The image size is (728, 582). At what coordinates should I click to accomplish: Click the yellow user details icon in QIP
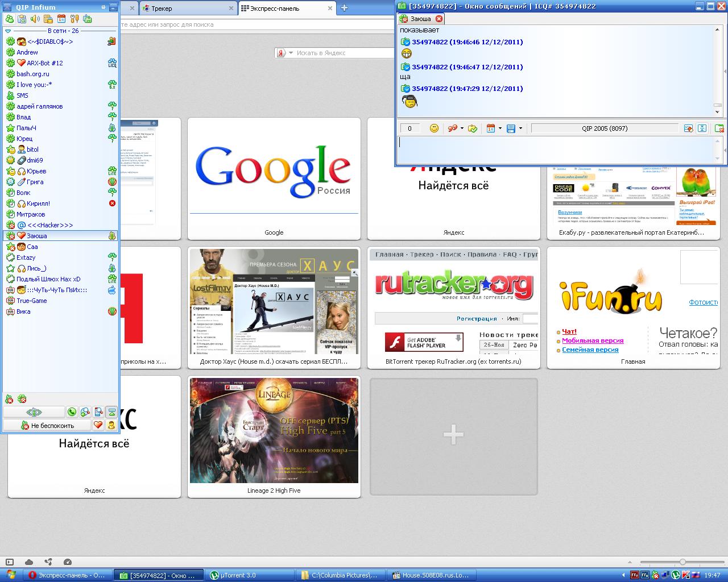[x=111, y=425]
